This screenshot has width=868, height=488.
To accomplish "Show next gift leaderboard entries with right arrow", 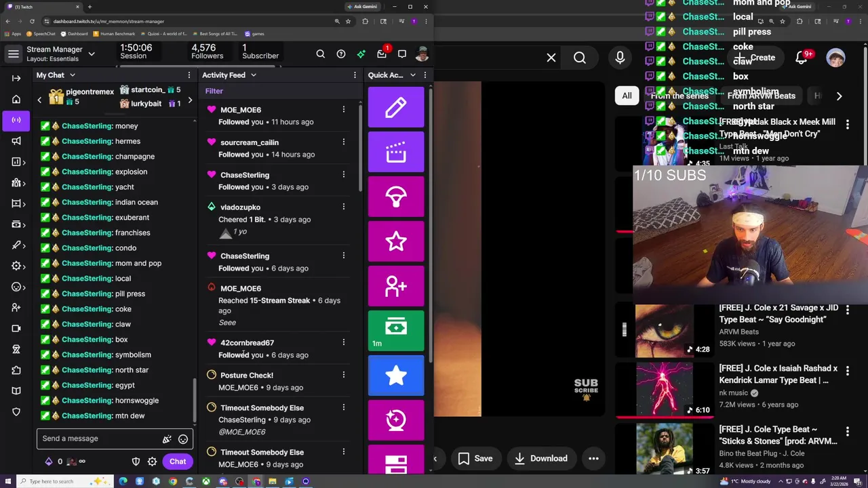I will (x=190, y=100).
